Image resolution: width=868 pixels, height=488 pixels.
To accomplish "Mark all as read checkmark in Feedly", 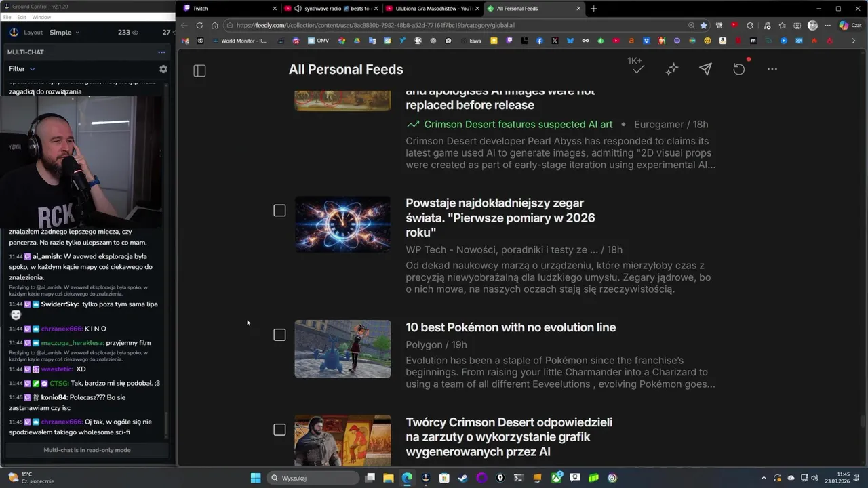I will click(x=638, y=69).
